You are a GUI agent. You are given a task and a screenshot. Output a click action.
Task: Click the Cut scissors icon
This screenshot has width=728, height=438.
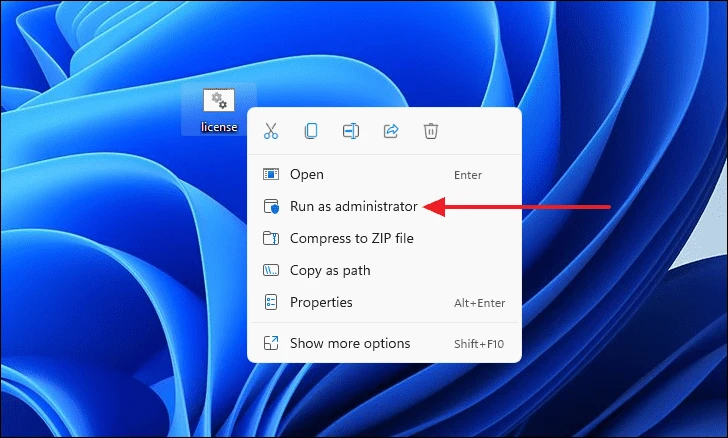point(271,131)
